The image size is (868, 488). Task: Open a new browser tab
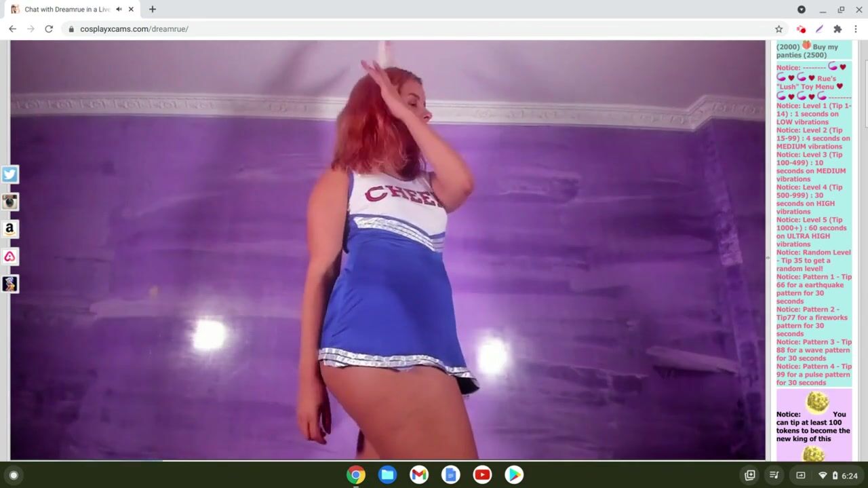[x=153, y=10]
